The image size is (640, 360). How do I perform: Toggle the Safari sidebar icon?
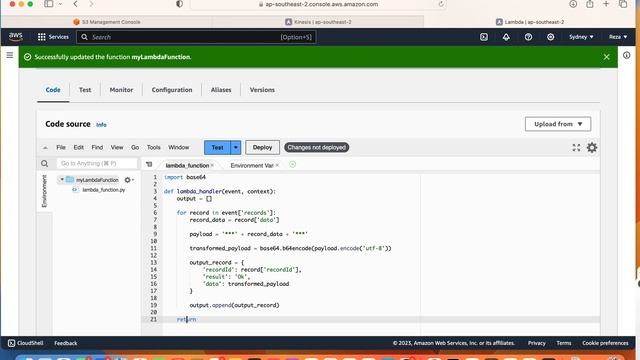(x=49, y=4)
